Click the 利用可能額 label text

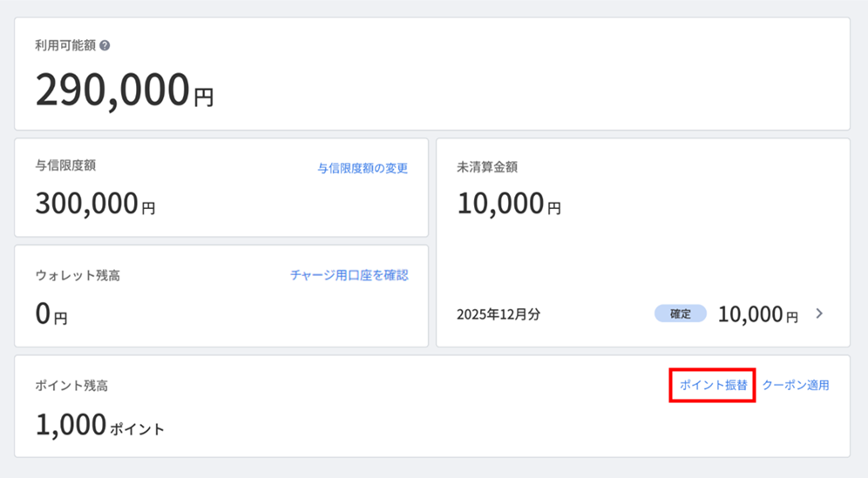[x=66, y=45]
